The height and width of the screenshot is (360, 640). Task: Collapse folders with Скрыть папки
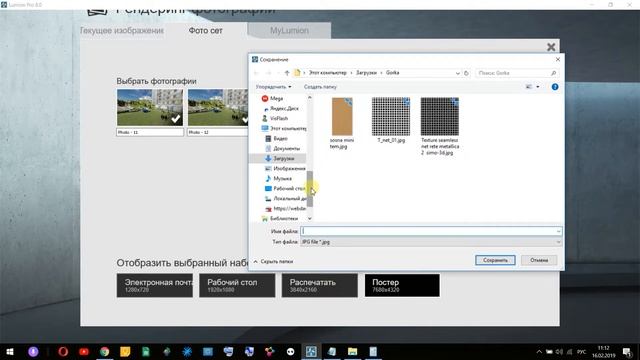[273, 262]
